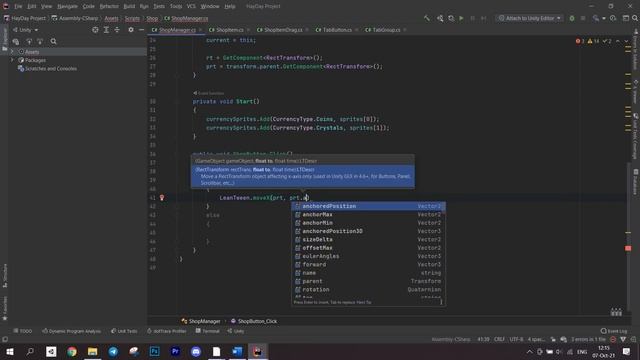Select forward completion item
640x360 pixels.
[368, 264]
